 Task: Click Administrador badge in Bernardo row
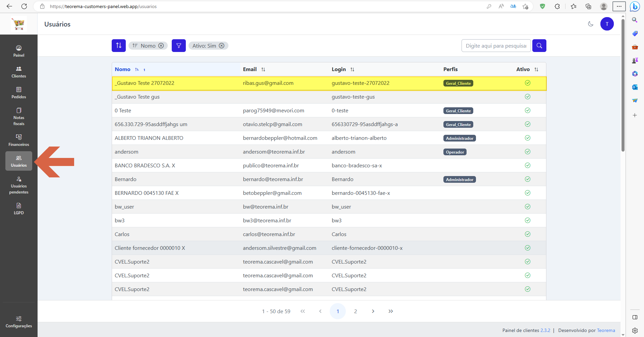click(460, 179)
